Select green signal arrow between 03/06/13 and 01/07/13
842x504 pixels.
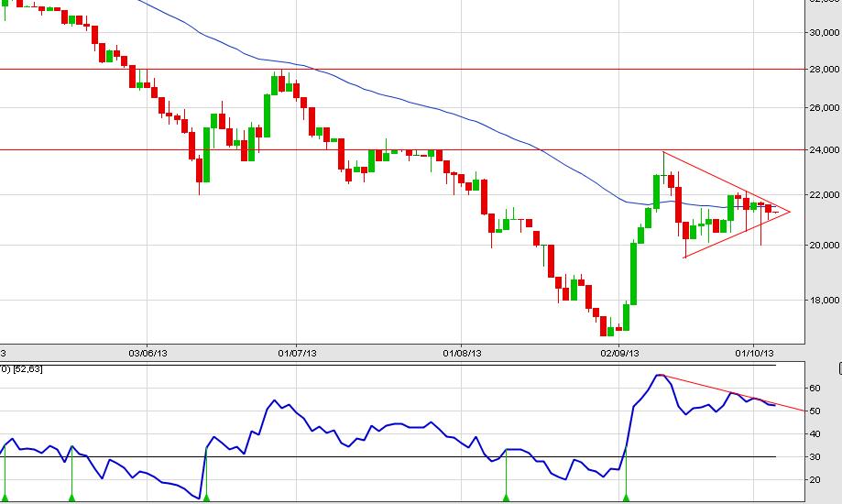click(205, 498)
